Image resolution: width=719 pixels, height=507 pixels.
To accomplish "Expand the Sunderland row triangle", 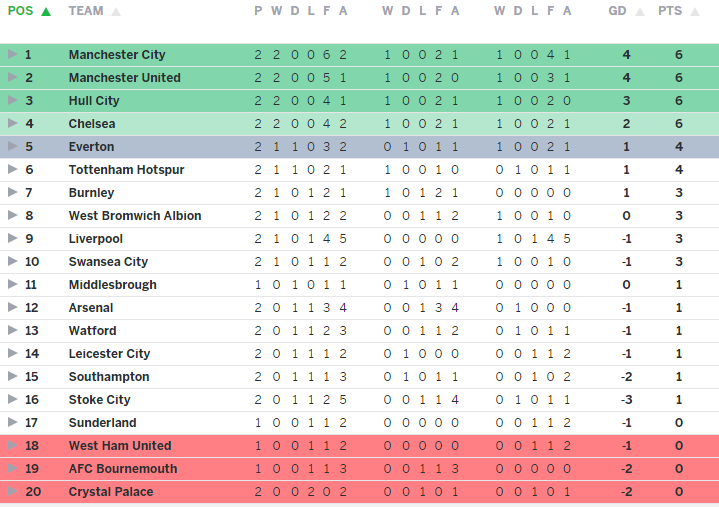I will coord(12,423).
